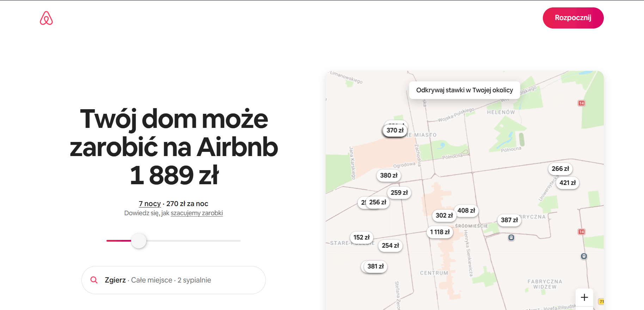Click the transit station icon near 387 zł
Screen dimensions: 644x310
(511, 238)
